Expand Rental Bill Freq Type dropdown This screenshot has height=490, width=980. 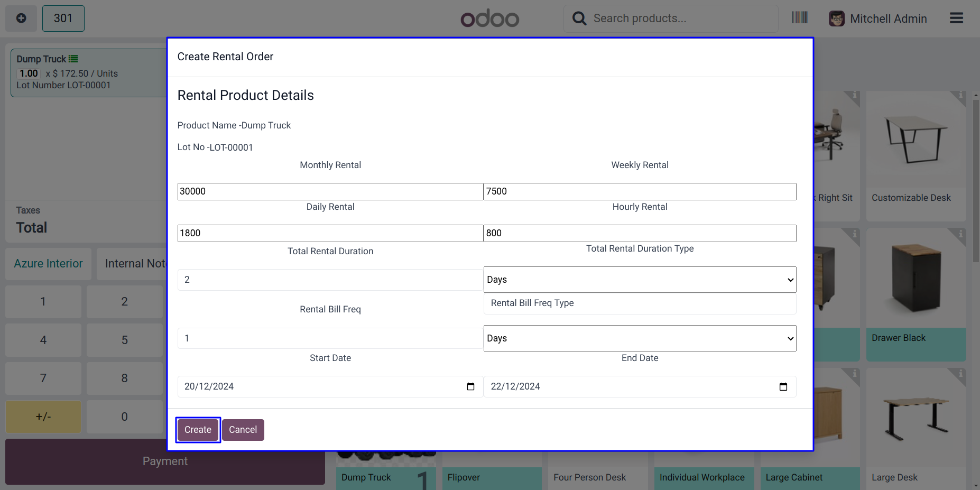(640, 338)
